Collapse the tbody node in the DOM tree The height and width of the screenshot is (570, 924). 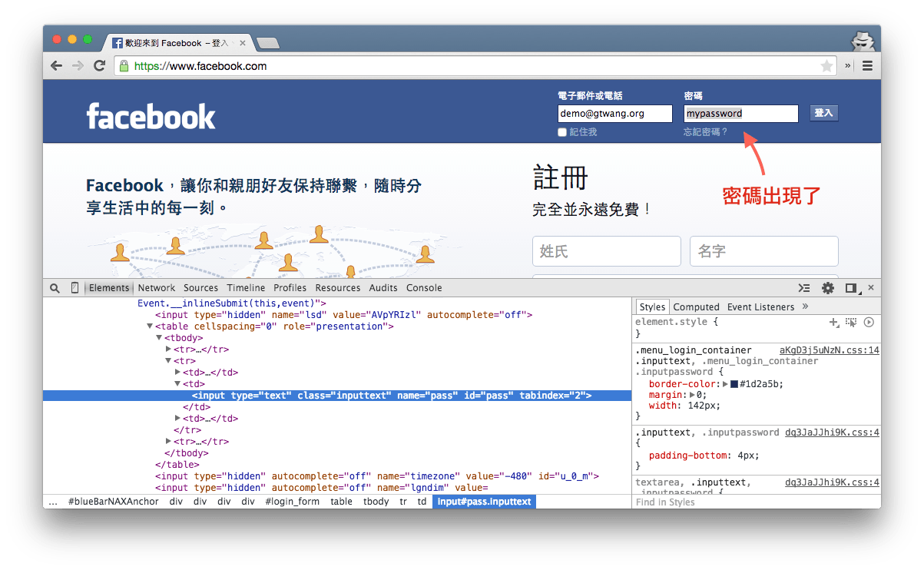pos(159,337)
